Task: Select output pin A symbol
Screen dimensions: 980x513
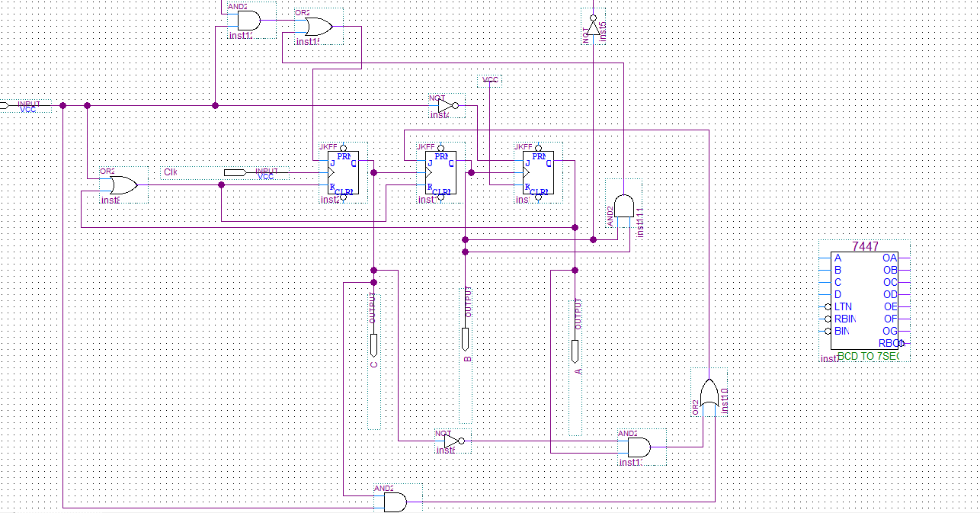Action: [x=575, y=351]
